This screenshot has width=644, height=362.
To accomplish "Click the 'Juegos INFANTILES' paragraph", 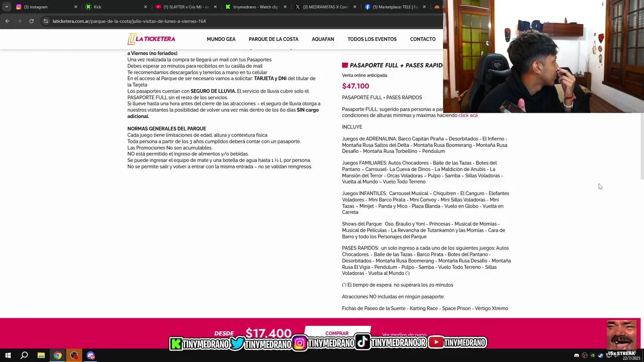I will pyautogui.click(x=426, y=203).
